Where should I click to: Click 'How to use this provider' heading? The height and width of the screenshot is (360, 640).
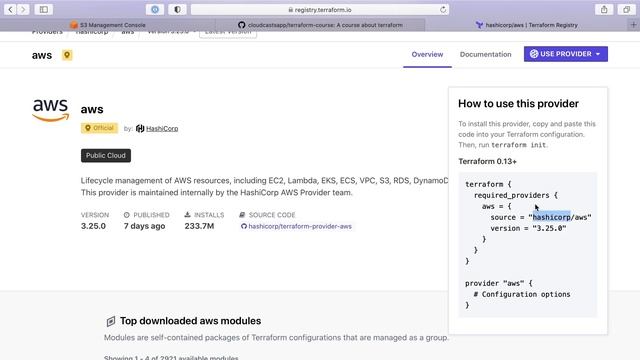[518, 104]
